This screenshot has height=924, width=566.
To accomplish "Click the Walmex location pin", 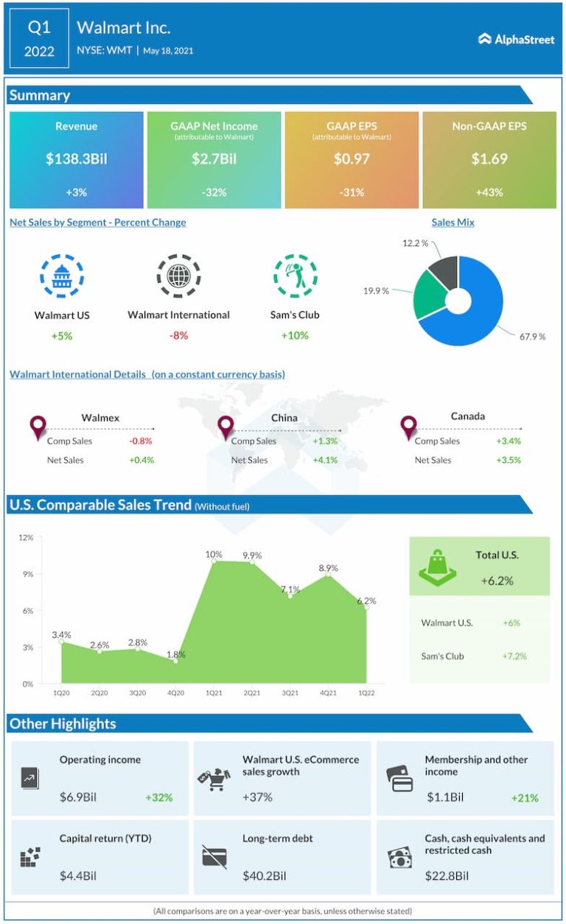I will (x=38, y=427).
